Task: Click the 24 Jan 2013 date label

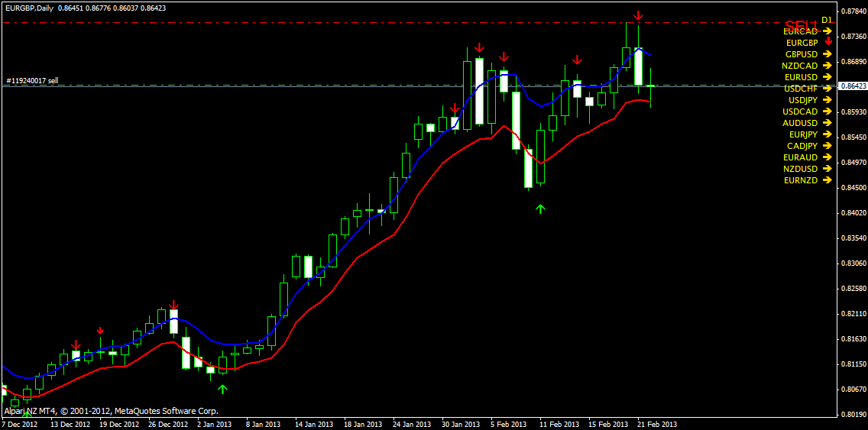Action: 412,424
